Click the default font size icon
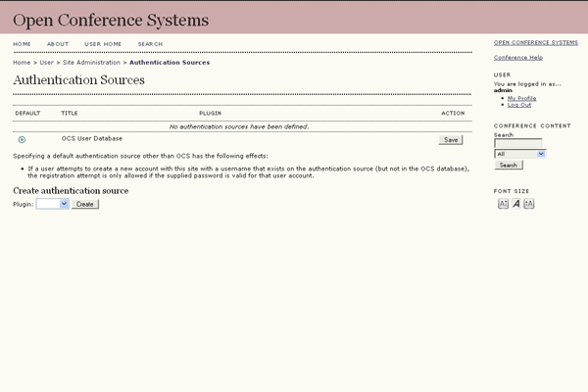Screen dimensions: 588x392 (515, 204)
